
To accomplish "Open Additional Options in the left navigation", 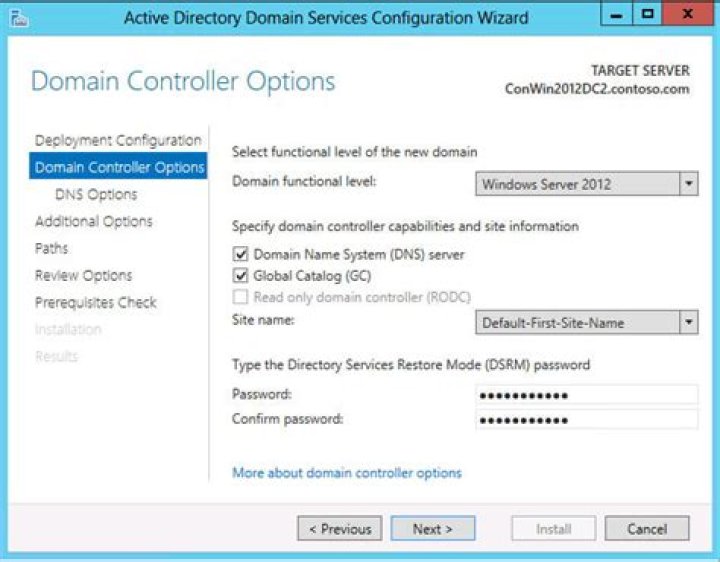I will pyautogui.click(x=94, y=221).
